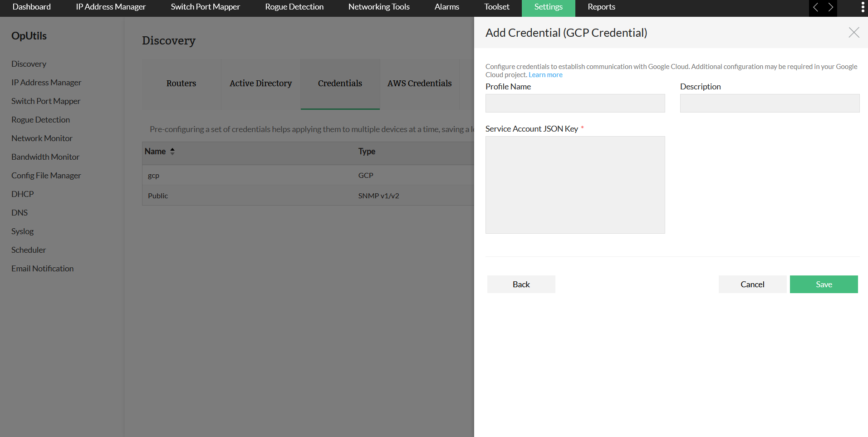Open the Alarms menu
This screenshot has height=437, width=868.
(x=447, y=7)
